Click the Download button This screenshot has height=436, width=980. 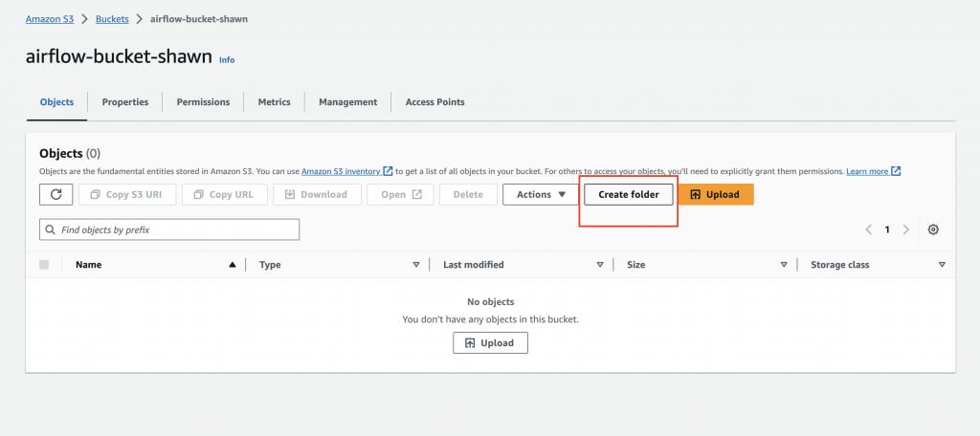click(318, 194)
